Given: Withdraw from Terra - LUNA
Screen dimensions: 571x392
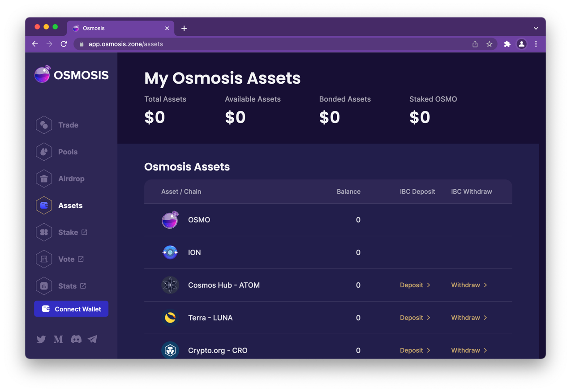Looking at the screenshot, I should click(x=468, y=318).
